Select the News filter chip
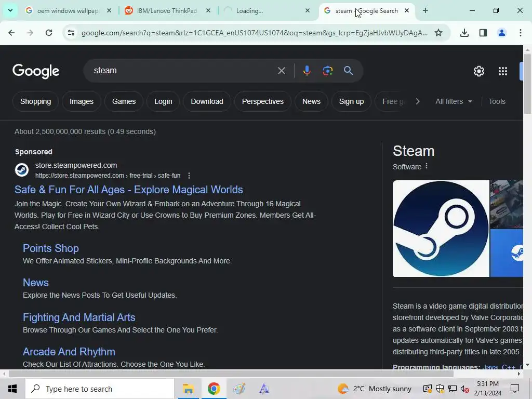Viewport: 532px width, 399px height. pyautogui.click(x=311, y=101)
